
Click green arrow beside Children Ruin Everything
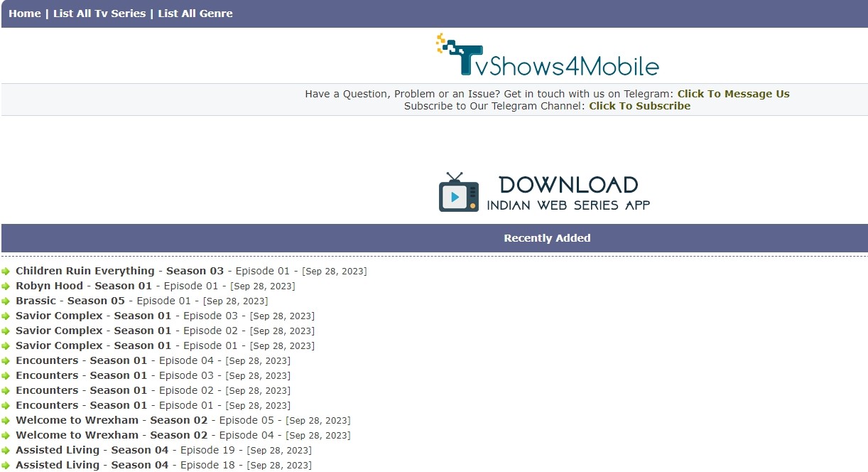click(x=6, y=272)
